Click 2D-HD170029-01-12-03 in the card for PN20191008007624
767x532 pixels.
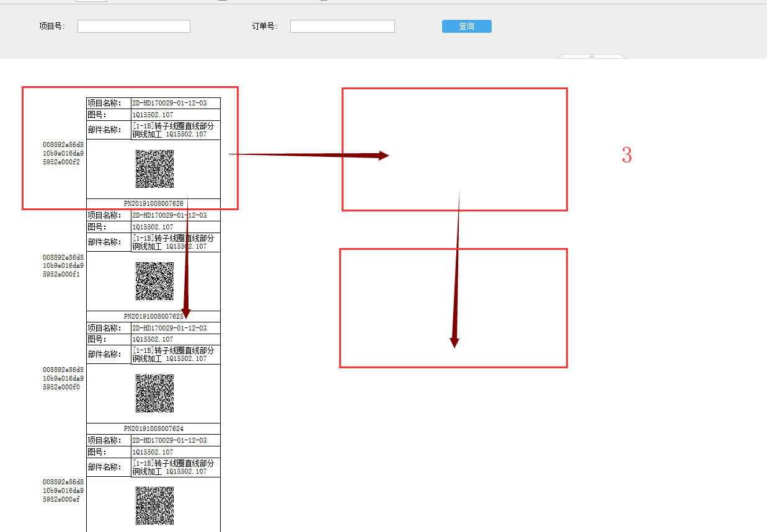pyautogui.click(x=169, y=328)
